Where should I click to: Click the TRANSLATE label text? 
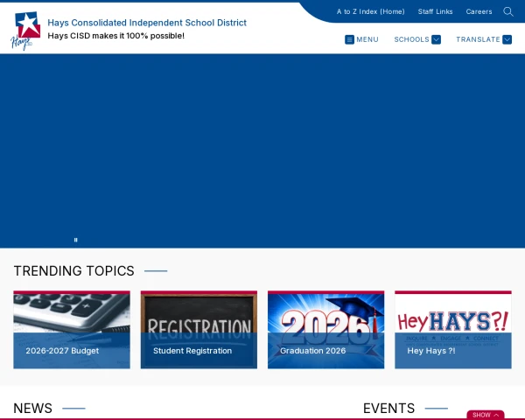[478, 39]
